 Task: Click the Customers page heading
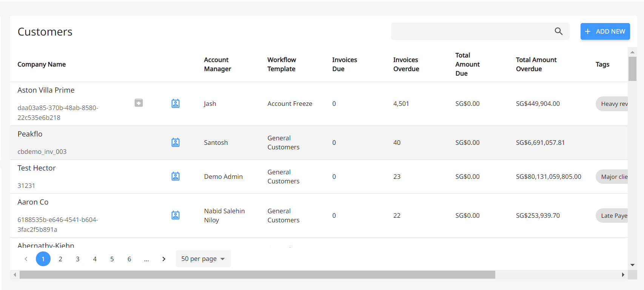[x=45, y=32]
